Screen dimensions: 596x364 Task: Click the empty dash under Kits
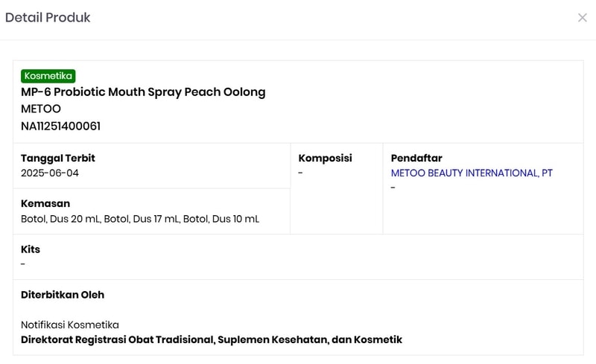click(x=23, y=264)
